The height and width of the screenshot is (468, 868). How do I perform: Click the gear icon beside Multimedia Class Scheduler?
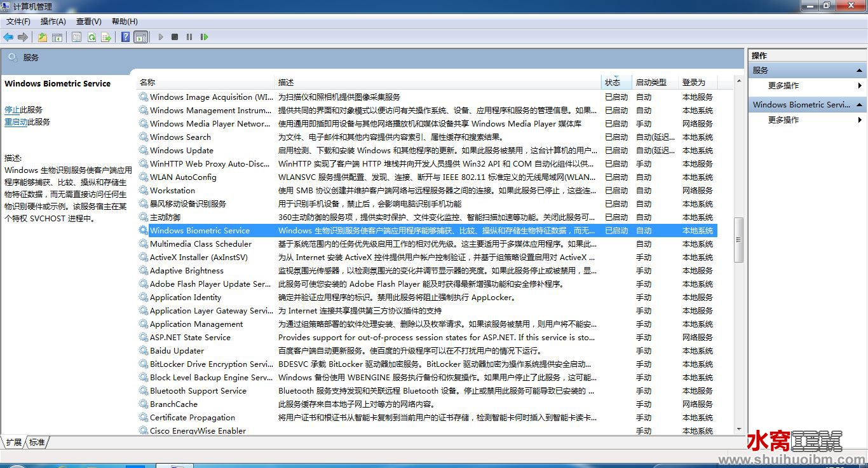click(x=144, y=244)
